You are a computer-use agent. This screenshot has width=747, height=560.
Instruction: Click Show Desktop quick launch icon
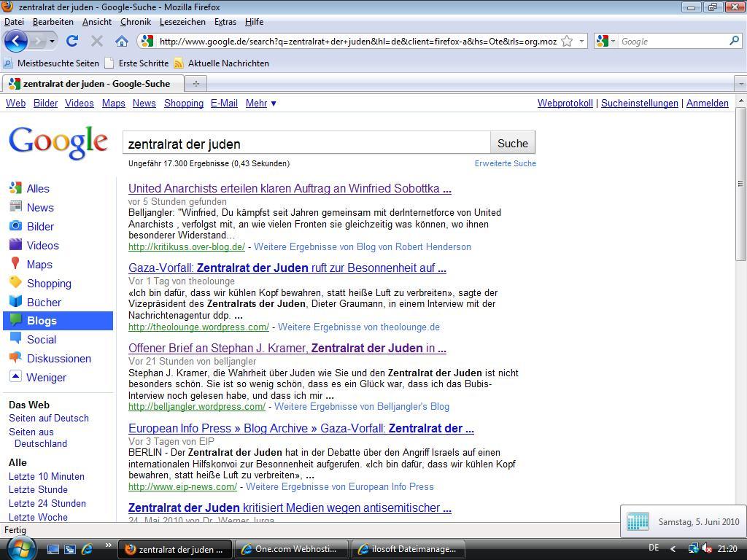[x=53, y=549]
